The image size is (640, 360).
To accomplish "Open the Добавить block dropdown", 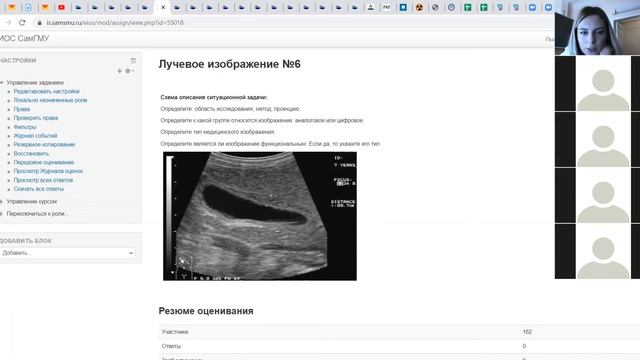I will (x=67, y=253).
